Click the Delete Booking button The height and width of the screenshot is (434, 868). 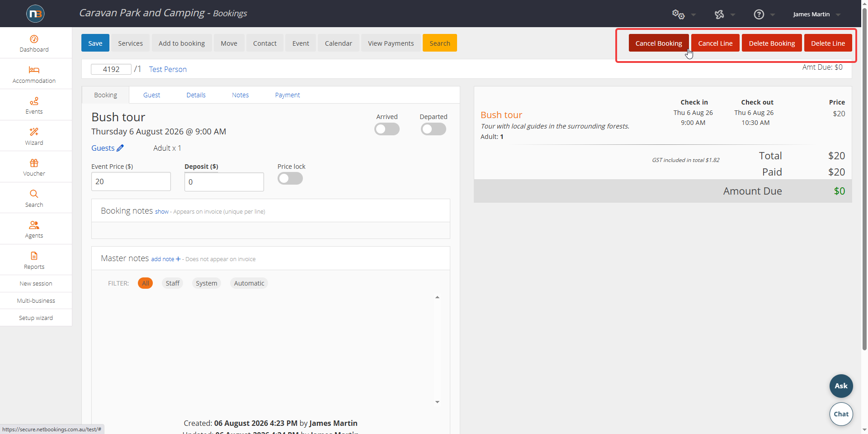(772, 43)
